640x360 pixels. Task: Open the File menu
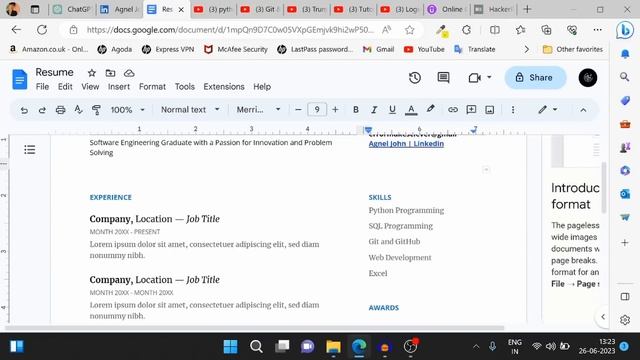(x=42, y=87)
